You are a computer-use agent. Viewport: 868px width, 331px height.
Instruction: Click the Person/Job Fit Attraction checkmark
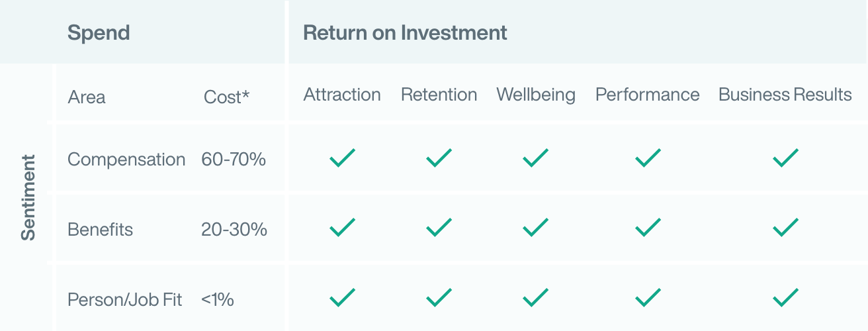point(342,298)
